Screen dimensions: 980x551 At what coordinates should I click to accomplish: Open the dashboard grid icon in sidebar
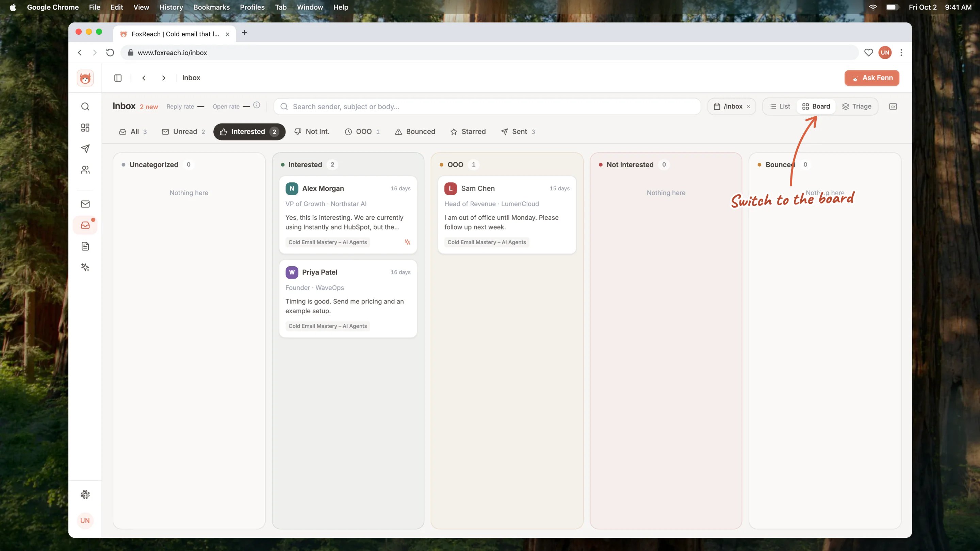click(x=85, y=128)
